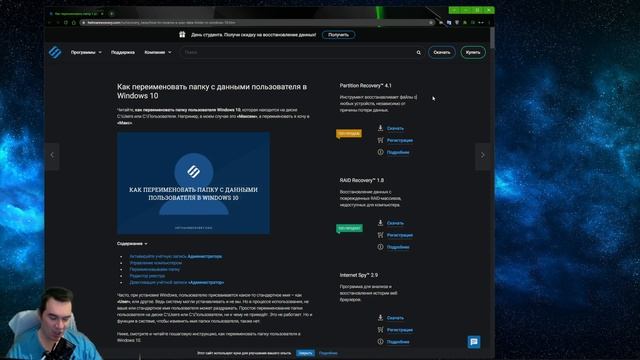Open Редактор реестра contents link
Viewport: 640px width, 360px height.
coord(147,276)
